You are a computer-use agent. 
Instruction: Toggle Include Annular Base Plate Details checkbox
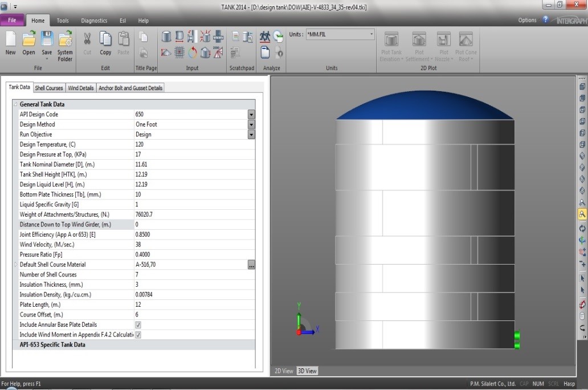click(x=138, y=324)
